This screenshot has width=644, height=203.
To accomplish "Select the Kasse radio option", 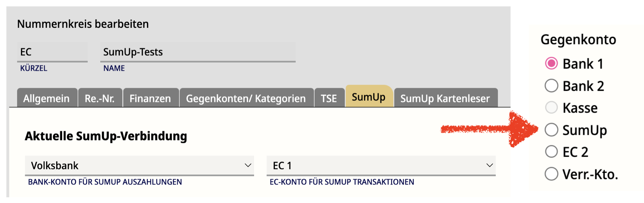I will [x=551, y=108].
